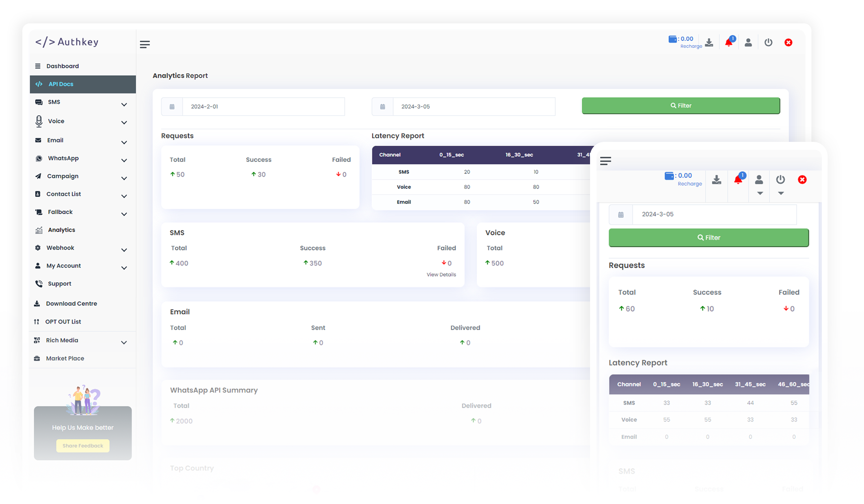
Task: Expand the Contact List submenu chevron
Action: 124,197
